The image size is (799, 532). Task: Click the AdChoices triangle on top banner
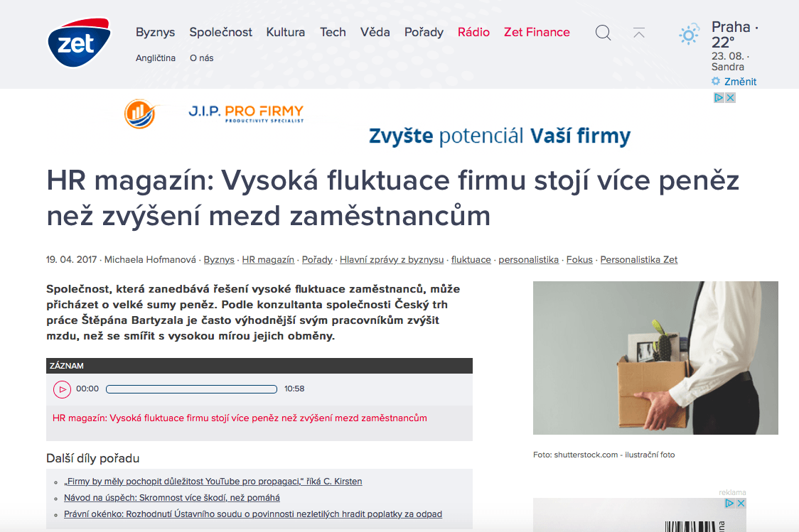click(719, 98)
